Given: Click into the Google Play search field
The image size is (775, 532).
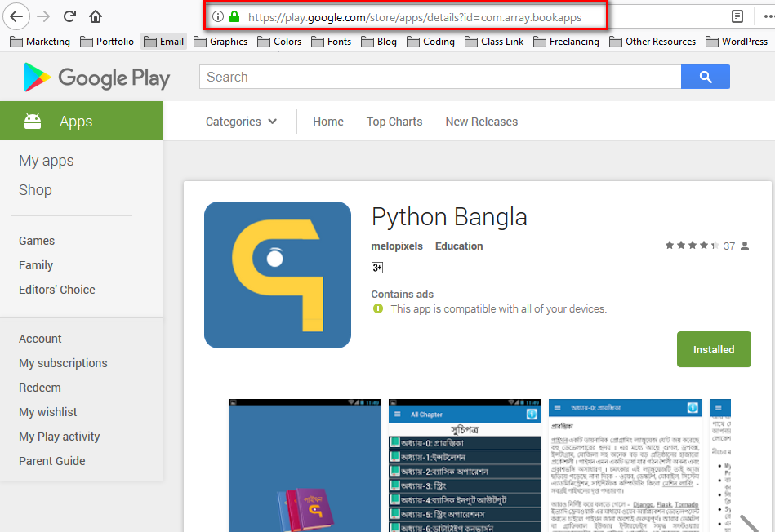Looking at the screenshot, I should pyautogui.click(x=440, y=77).
